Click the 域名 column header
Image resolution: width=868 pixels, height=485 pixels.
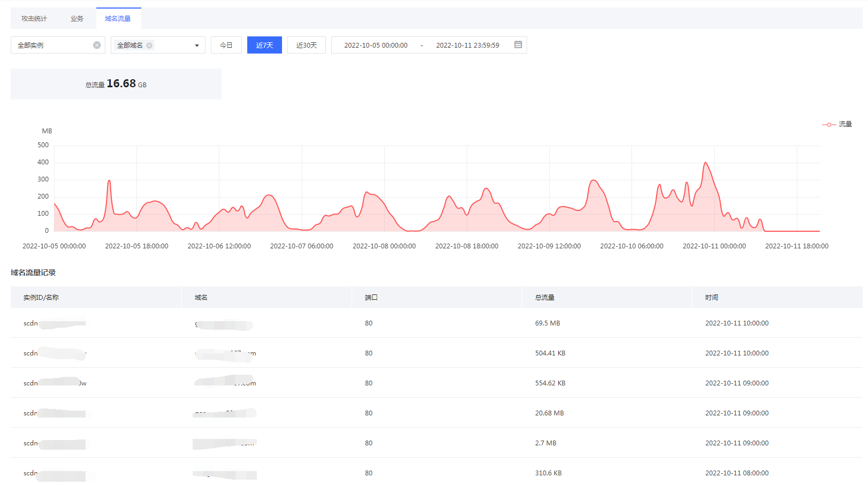click(x=201, y=298)
